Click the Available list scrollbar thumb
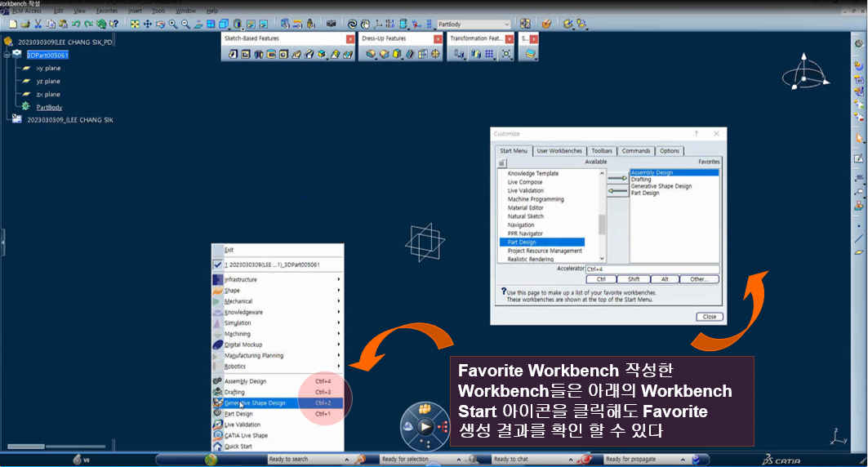The image size is (868, 467). (x=602, y=225)
